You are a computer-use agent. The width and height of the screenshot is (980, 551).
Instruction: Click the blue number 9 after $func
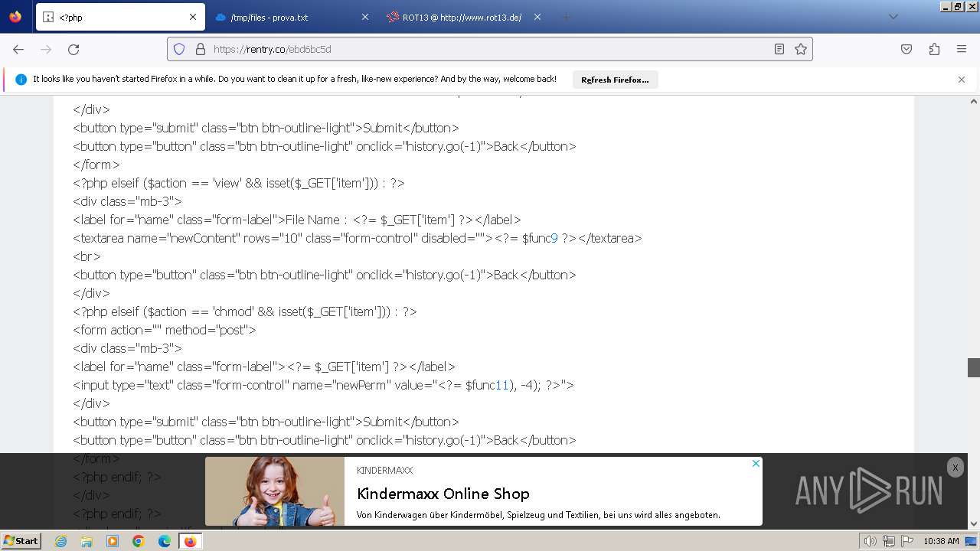[554, 238]
